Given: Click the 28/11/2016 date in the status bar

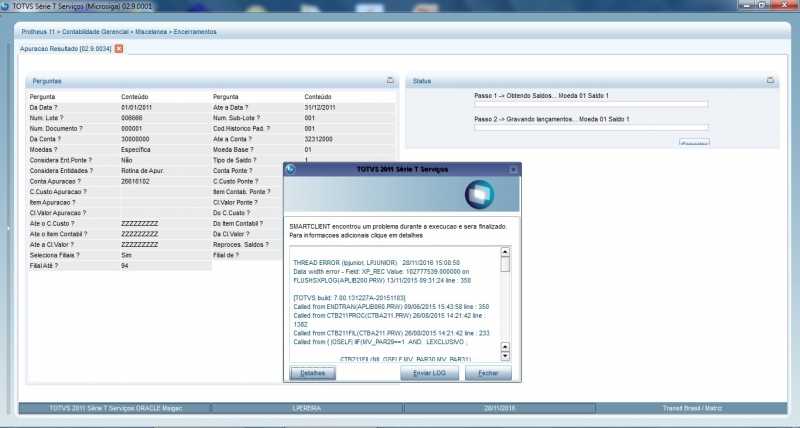Looking at the screenshot, I should coord(499,409).
